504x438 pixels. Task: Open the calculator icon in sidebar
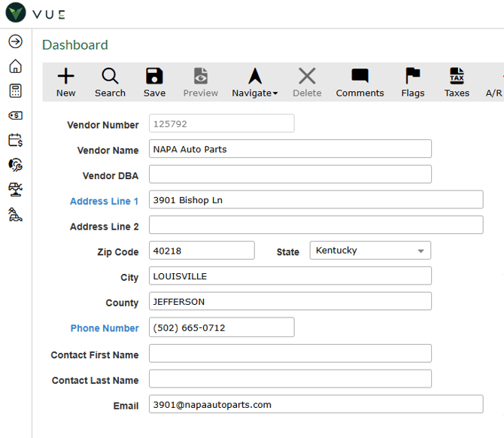[15, 91]
